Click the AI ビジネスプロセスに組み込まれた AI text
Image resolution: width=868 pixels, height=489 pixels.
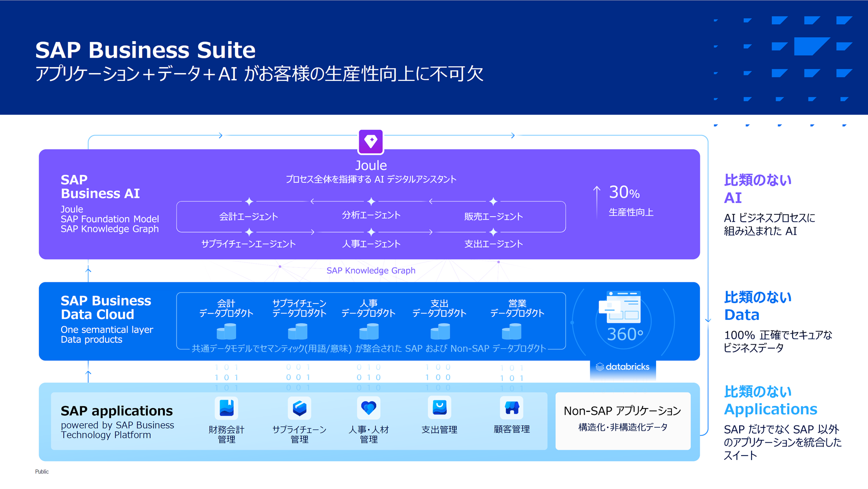pyautogui.click(x=769, y=224)
